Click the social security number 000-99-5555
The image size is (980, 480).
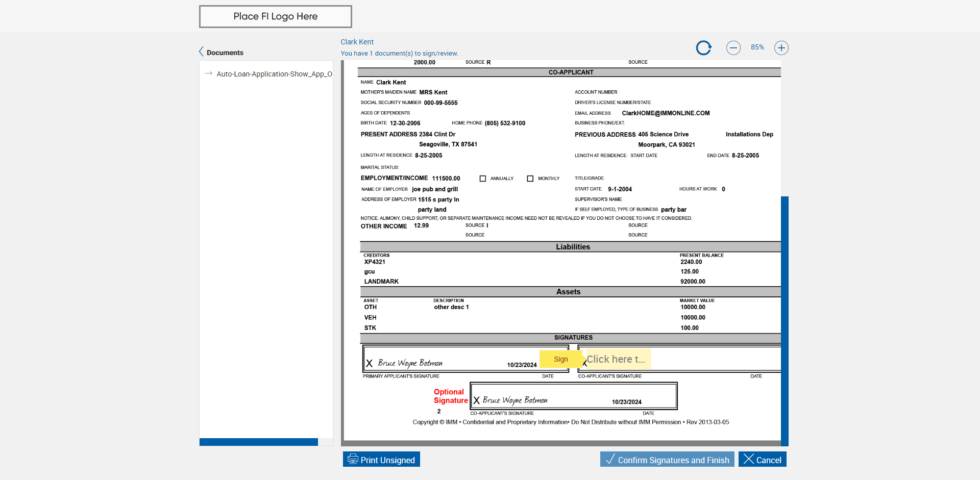[x=440, y=103]
